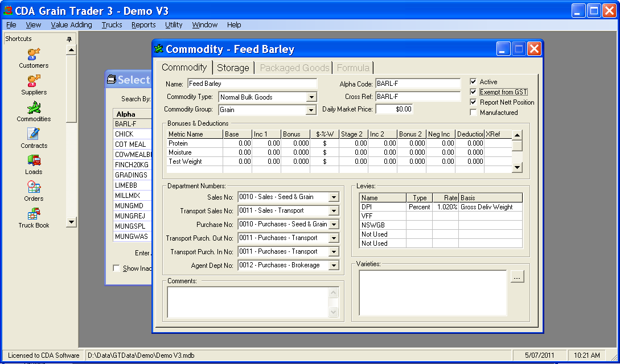Switch to the Storage tab
Image resolution: width=620 pixels, height=364 pixels.
pos(233,68)
